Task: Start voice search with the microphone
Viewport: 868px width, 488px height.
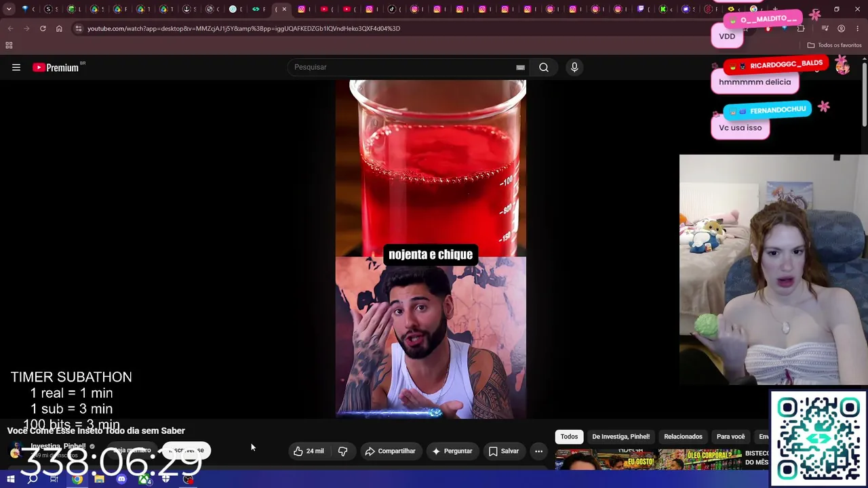Action: pyautogui.click(x=574, y=67)
